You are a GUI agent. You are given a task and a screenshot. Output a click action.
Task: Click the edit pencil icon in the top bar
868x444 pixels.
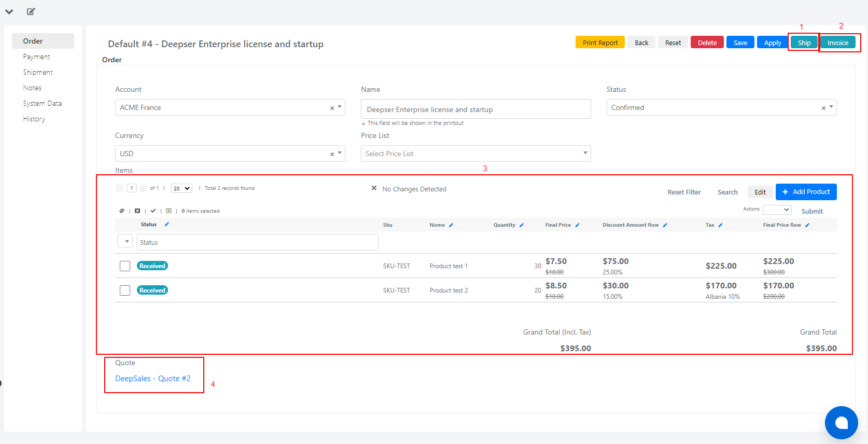[31, 11]
